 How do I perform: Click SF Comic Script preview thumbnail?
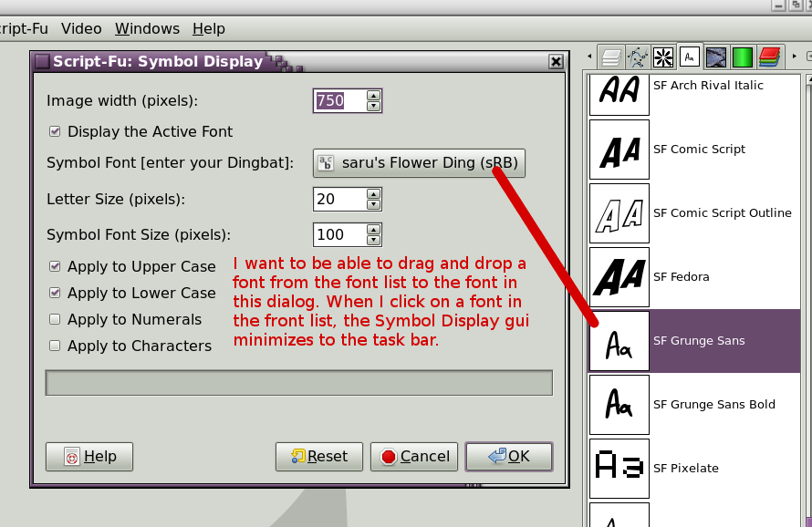coord(619,150)
